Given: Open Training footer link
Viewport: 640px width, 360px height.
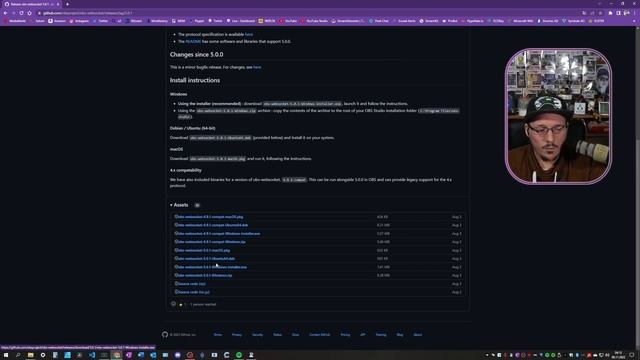Looking at the screenshot, I should [381, 335].
